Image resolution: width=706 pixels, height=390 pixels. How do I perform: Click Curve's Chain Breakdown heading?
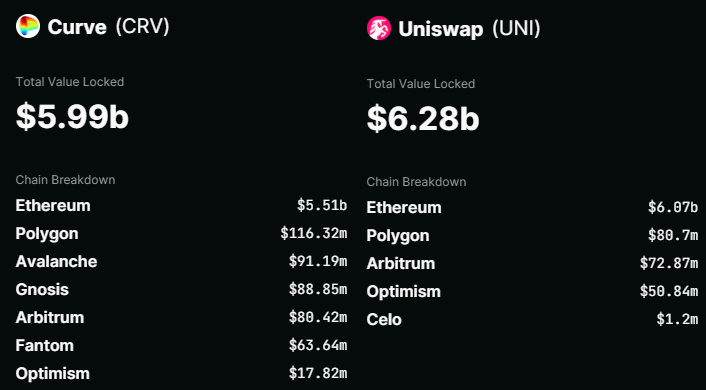click(x=65, y=180)
